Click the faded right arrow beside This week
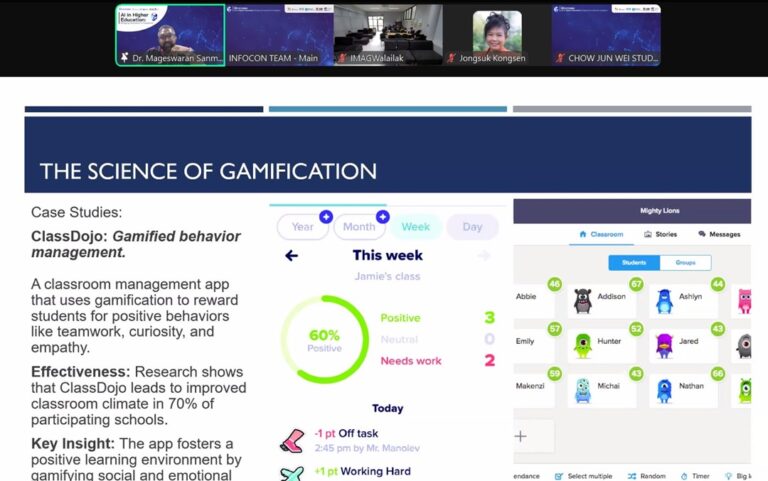Screen dimensions: 768x481 [484, 255]
